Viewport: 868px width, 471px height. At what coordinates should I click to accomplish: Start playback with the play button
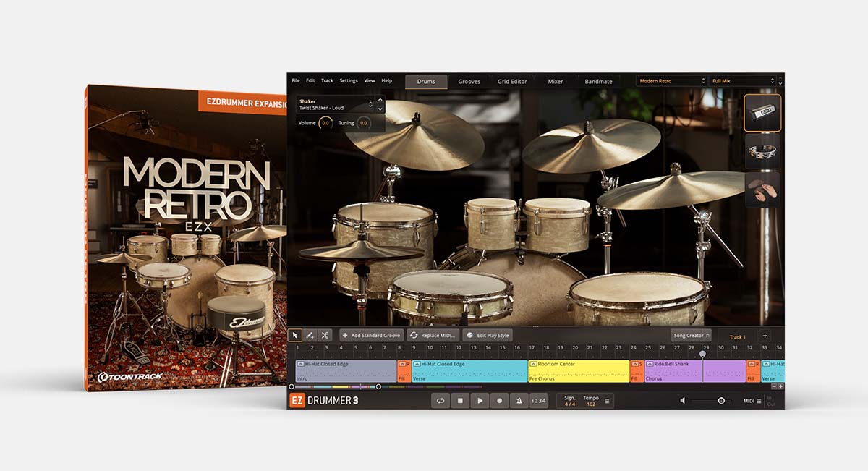click(480, 400)
